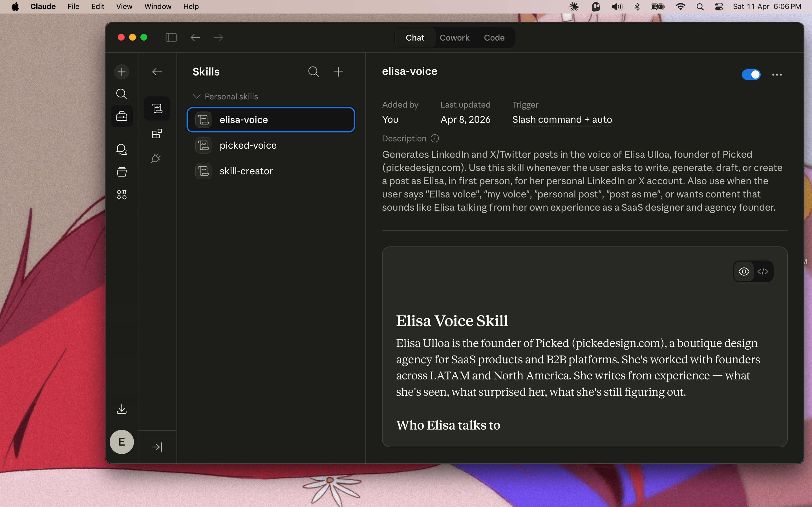Click the search icon in the Skills header
The width and height of the screenshot is (812, 507).
pos(314,72)
